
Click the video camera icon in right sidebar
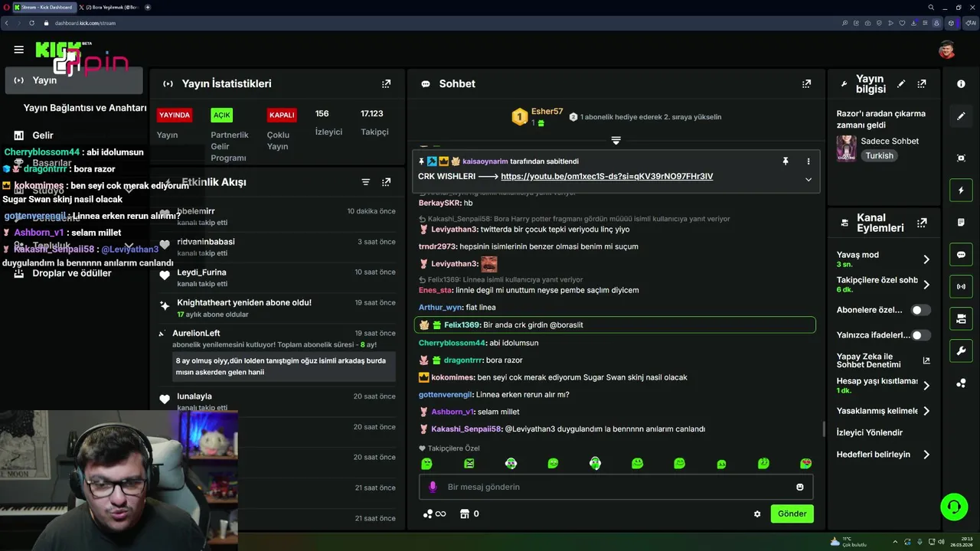961,318
